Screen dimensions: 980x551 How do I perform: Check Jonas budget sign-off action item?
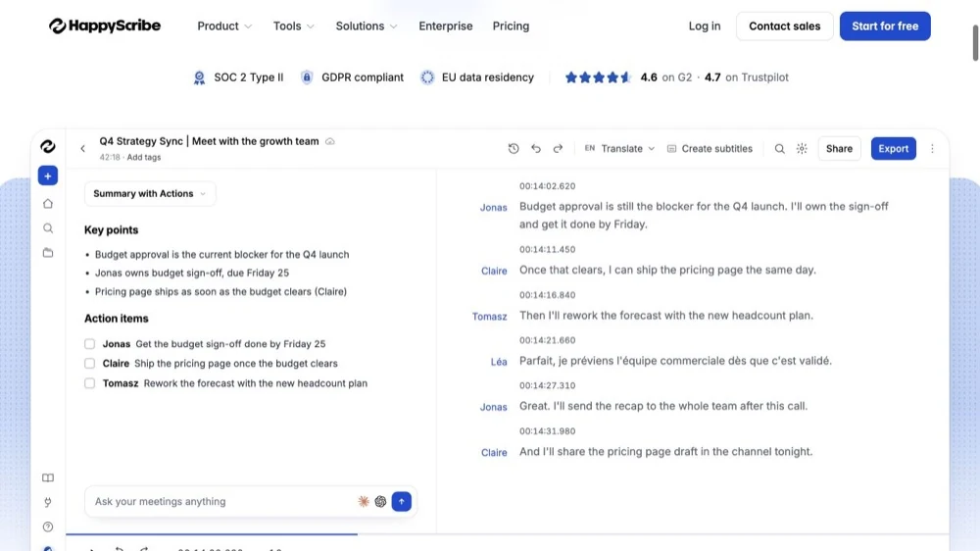[x=90, y=344]
